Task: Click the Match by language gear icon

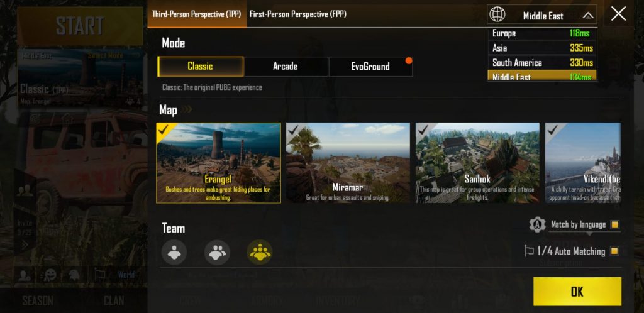Action: pos(537,224)
